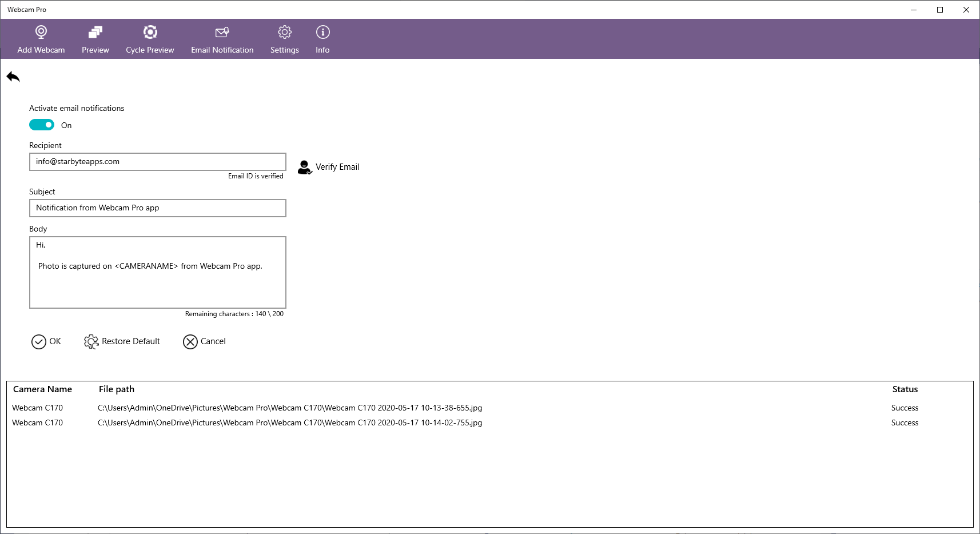Open Settings using the gear icon
980x534 pixels.
284,32
